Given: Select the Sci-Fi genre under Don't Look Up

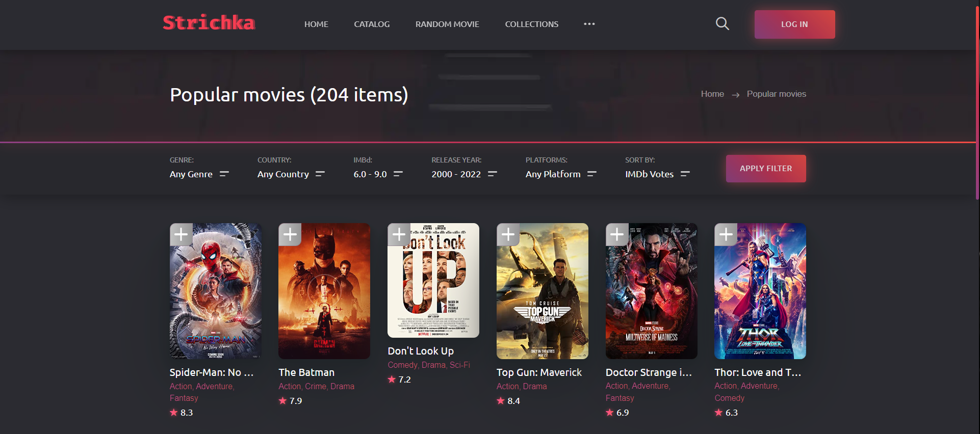Looking at the screenshot, I should click(x=460, y=365).
